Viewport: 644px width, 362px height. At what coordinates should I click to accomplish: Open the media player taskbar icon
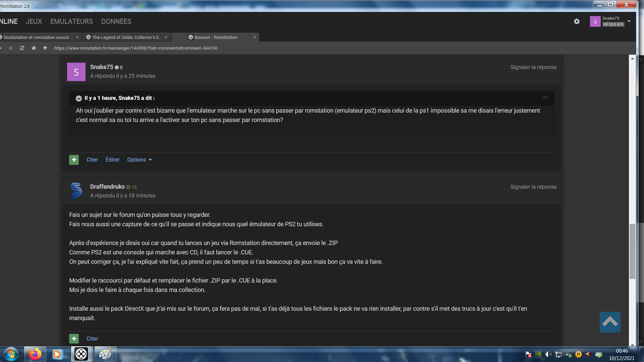point(57,354)
